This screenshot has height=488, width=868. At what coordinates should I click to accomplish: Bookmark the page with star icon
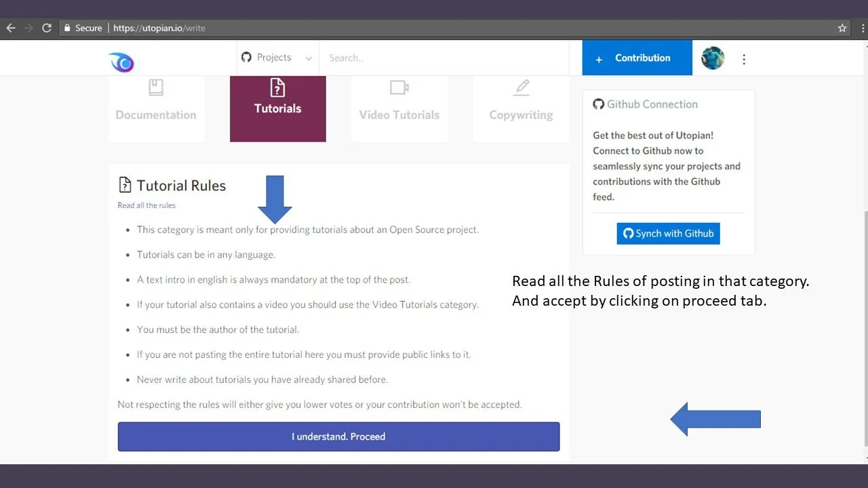tap(842, 28)
